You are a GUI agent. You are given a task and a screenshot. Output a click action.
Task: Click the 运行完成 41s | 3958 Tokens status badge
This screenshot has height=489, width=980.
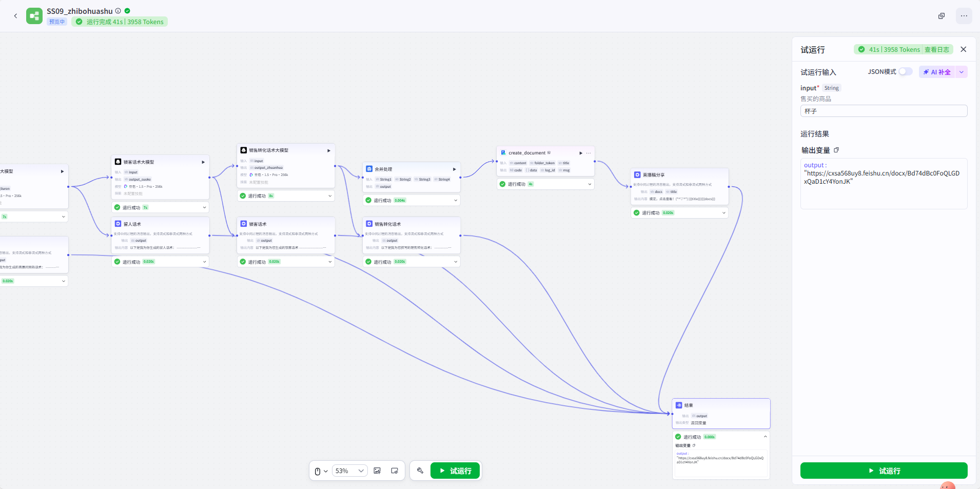(x=120, y=22)
